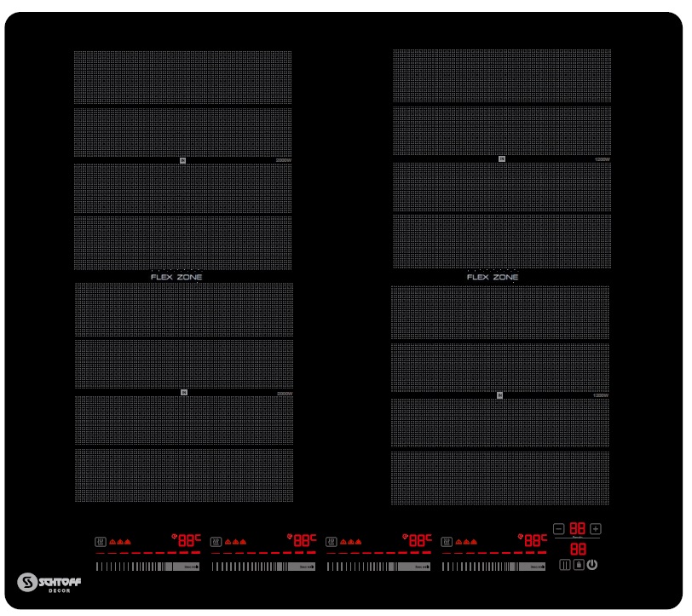Screen dimensions: 692x616
Task: Increase the timer with the plus key
Action: click(594, 529)
